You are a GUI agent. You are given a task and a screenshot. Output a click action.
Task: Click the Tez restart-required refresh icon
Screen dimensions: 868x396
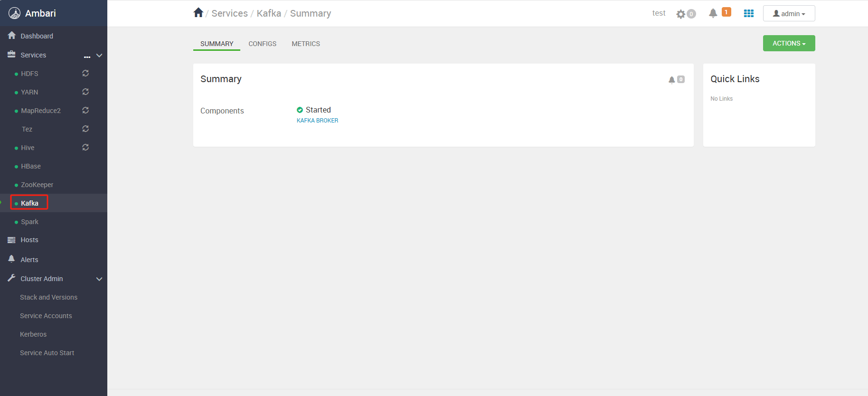(85, 129)
